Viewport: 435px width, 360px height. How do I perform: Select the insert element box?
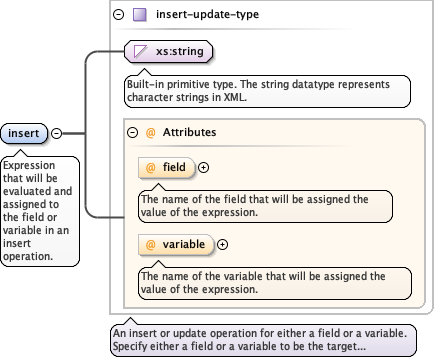pos(24,133)
